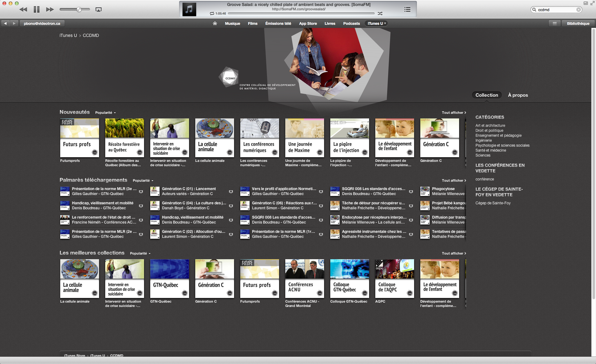Image resolution: width=596 pixels, height=364 pixels.
Task: Go to the iTunes Store home icon
Action: pos(215,23)
